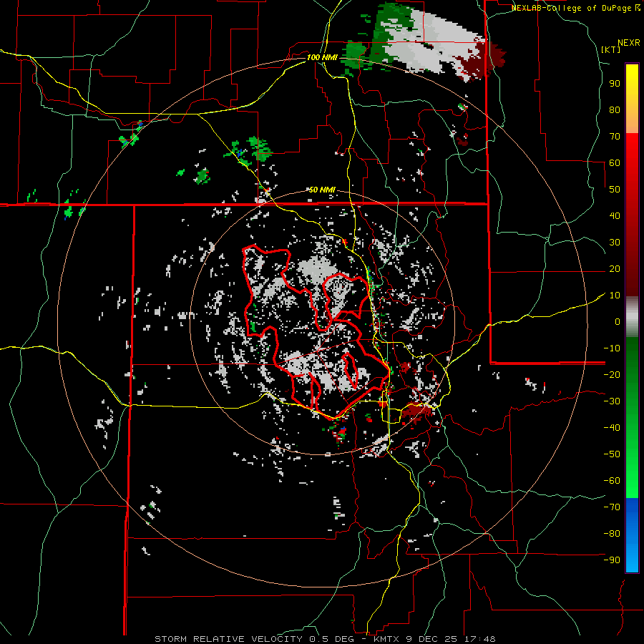The image size is (644, 644).
Task: Click the 30 value on velocity scale
Action: click(614, 243)
